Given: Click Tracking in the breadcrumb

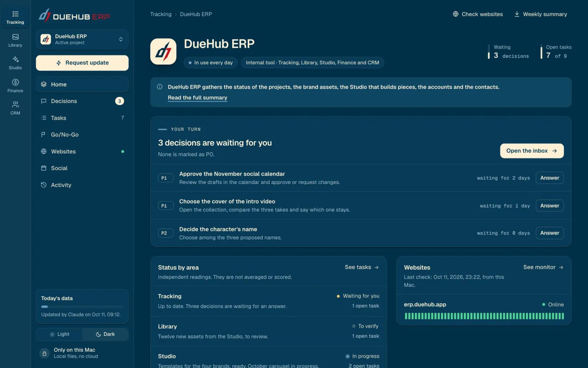Looking at the screenshot, I should click(161, 14).
